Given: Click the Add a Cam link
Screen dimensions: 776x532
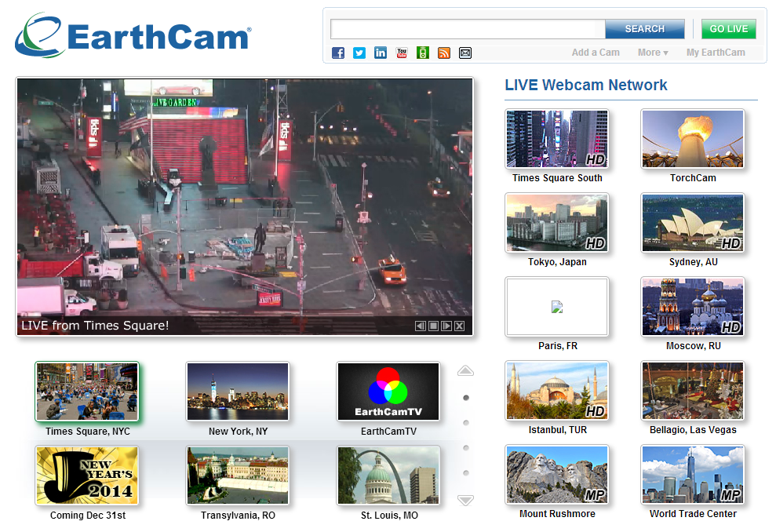Looking at the screenshot, I should [596, 53].
